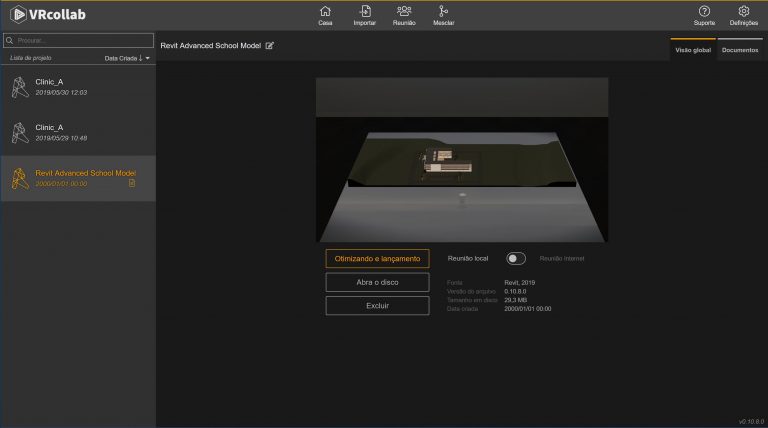Click the Excluir button
768x428 pixels.
377,306
